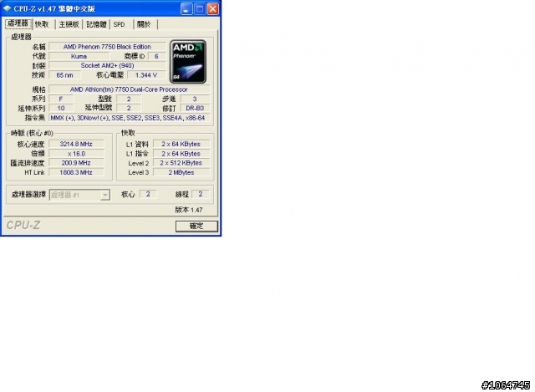This screenshot has width=535, height=392.
Task: Open the SPD tab
Action: [x=119, y=24]
